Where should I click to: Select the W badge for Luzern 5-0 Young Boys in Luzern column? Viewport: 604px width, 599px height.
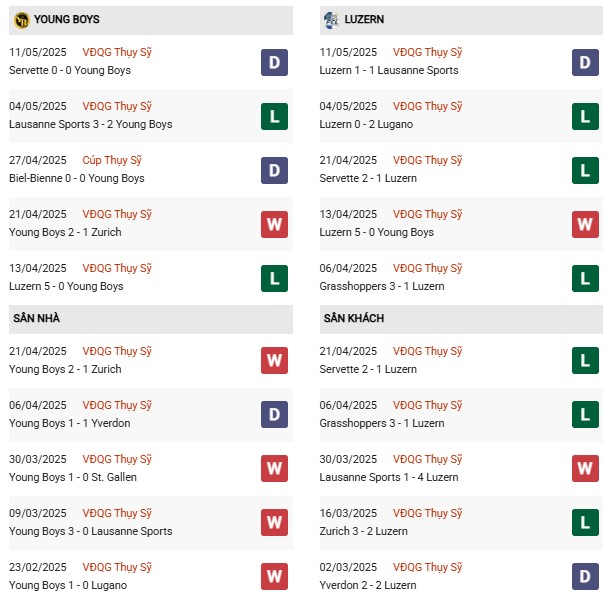[x=585, y=224]
